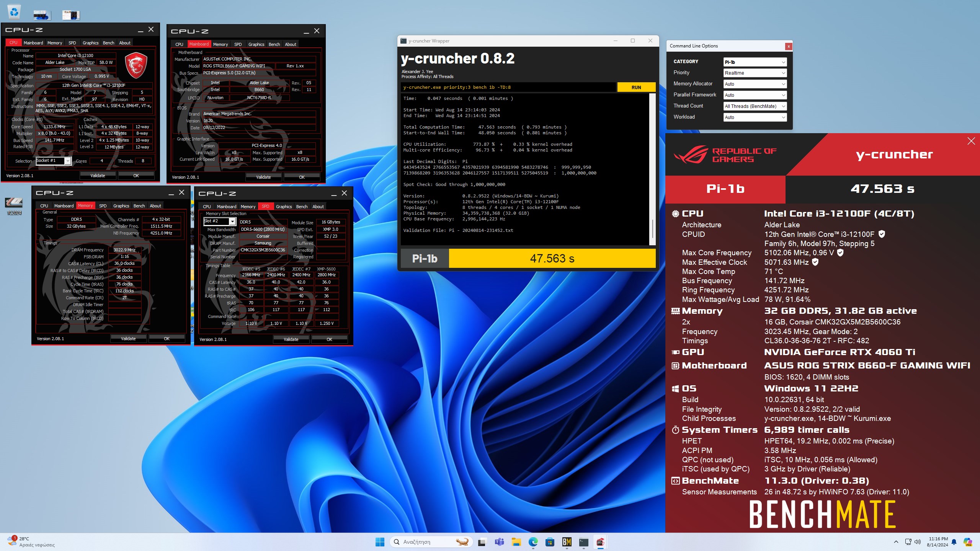This screenshot has height=551, width=980.
Task: Open the Slot #2 memory slot dropdown
Action: (219, 221)
